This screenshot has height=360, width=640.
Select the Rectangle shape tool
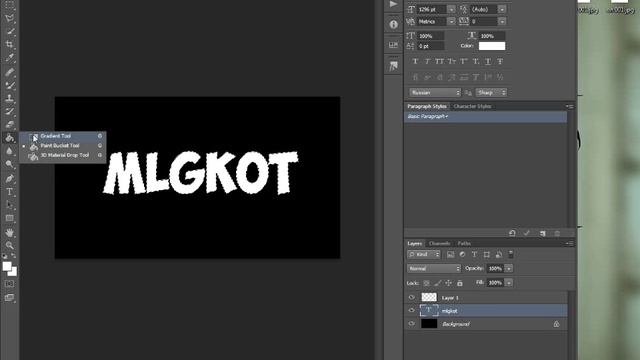coord(9,218)
